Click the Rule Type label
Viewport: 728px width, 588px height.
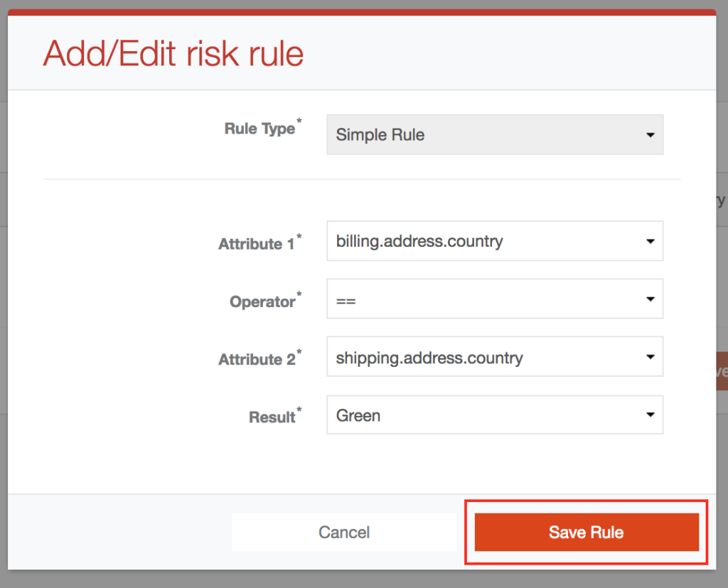263,128
